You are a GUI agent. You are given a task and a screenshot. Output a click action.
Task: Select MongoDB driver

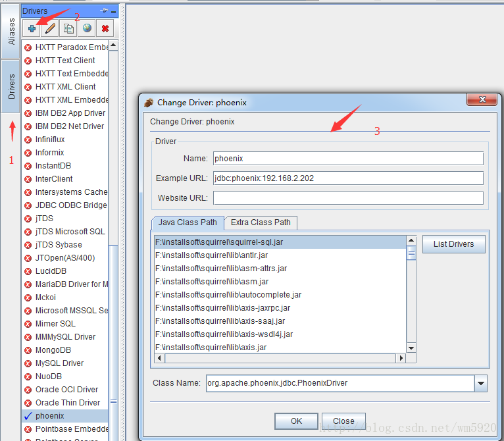click(x=65, y=350)
